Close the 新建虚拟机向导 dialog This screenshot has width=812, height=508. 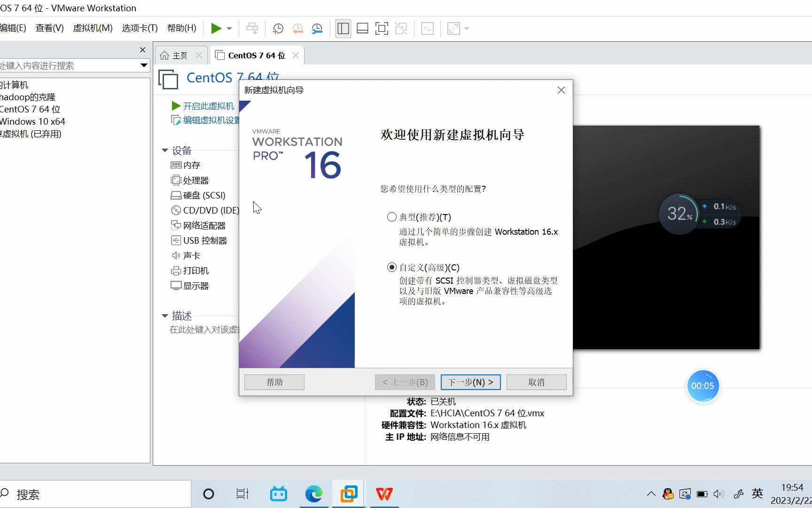click(x=561, y=90)
